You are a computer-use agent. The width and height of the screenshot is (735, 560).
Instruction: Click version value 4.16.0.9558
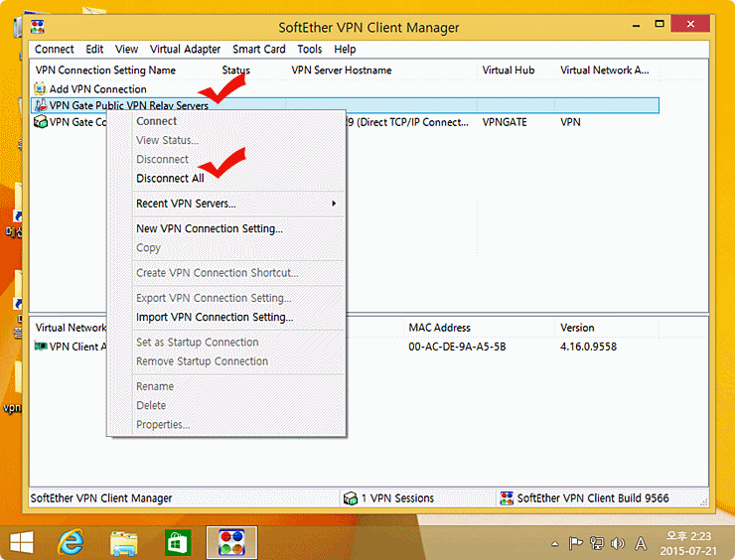(x=588, y=347)
